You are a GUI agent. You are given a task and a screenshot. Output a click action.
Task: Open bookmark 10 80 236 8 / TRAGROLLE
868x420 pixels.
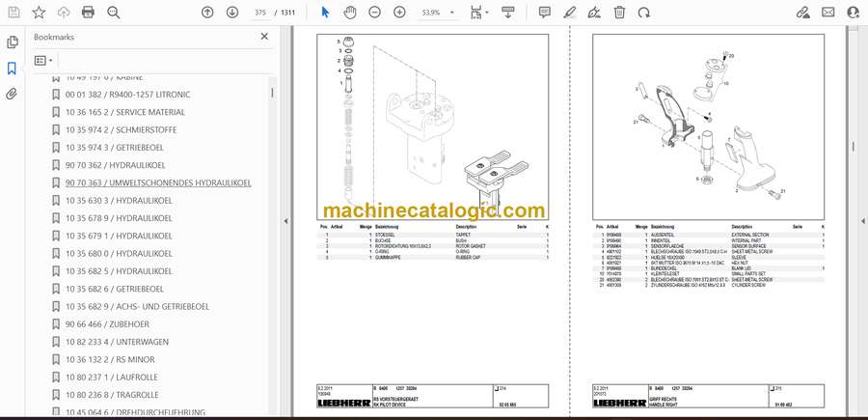[x=112, y=395]
